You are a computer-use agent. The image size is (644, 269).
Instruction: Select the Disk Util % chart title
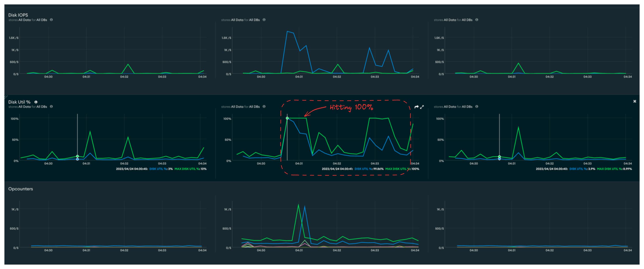[x=19, y=102]
